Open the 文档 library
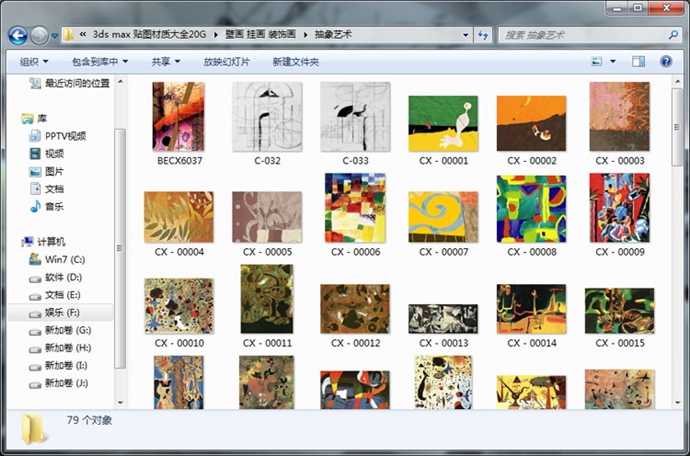Screen dimensions: 690x456 click(47, 189)
